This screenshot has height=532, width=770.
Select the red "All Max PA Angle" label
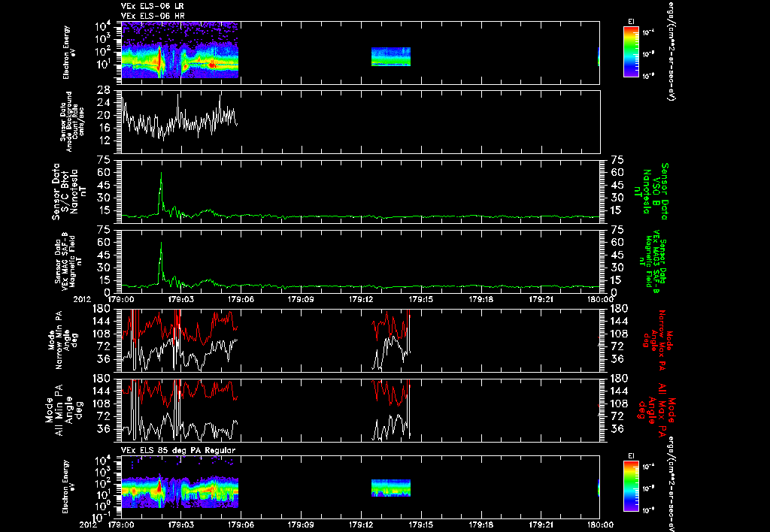click(656, 410)
